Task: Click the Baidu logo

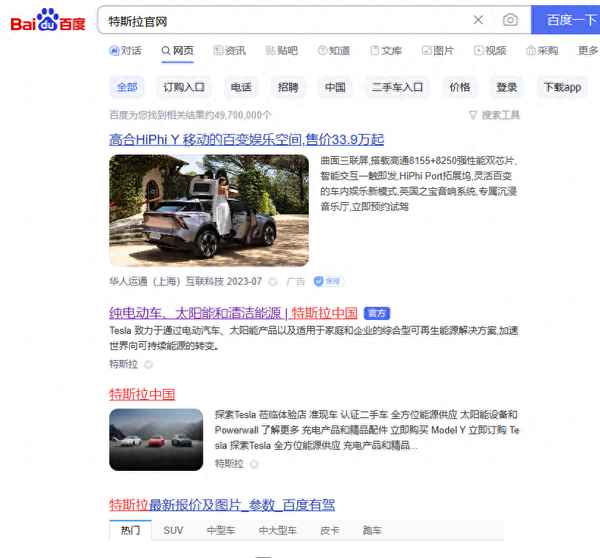Action: pyautogui.click(x=48, y=20)
